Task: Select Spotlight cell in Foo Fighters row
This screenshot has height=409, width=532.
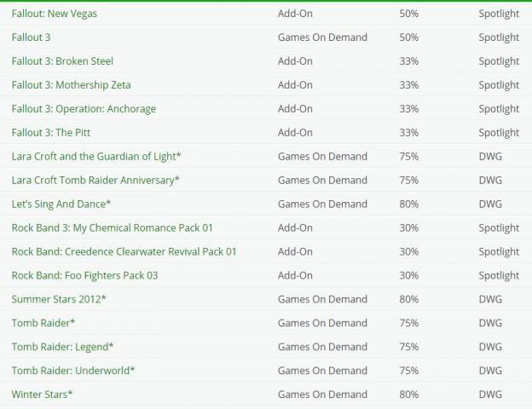Action: [x=499, y=276]
